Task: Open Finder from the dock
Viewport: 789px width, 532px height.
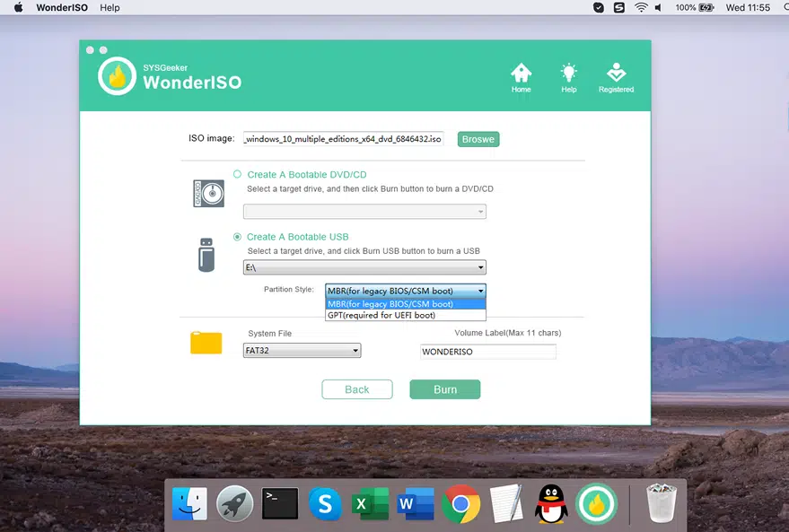Action: (189, 503)
